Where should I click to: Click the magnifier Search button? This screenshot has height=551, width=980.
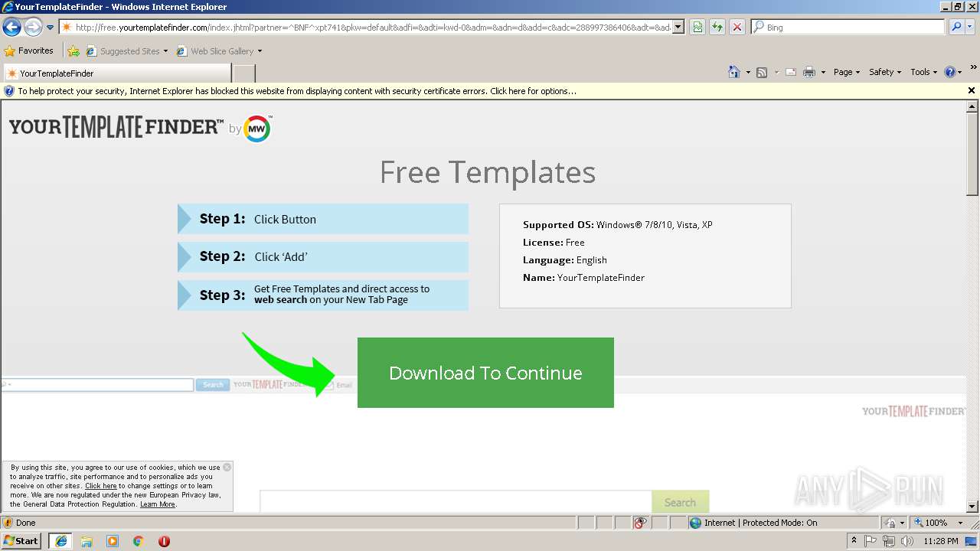pyautogui.click(x=956, y=28)
